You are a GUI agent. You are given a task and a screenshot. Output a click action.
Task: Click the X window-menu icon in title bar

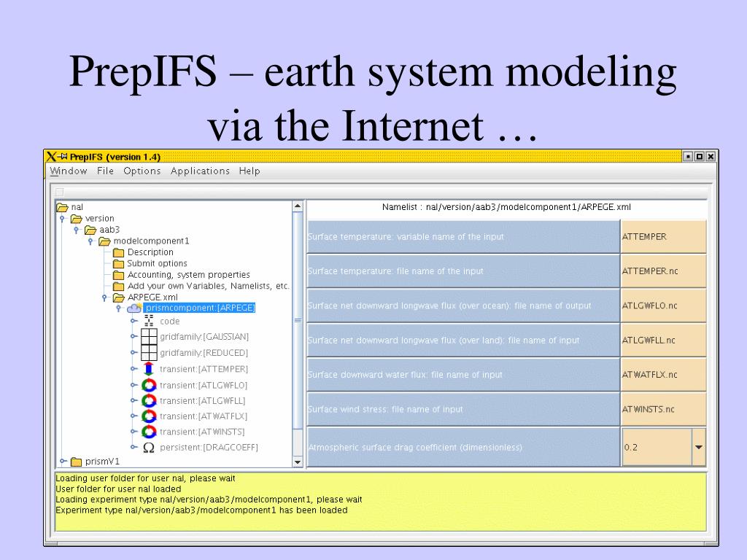[x=52, y=157]
